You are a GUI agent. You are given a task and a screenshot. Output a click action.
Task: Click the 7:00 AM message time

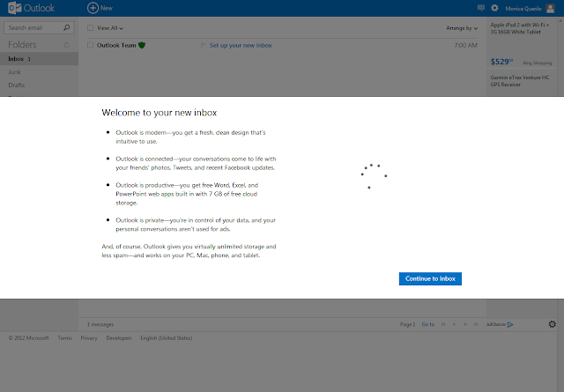coord(465,45)
